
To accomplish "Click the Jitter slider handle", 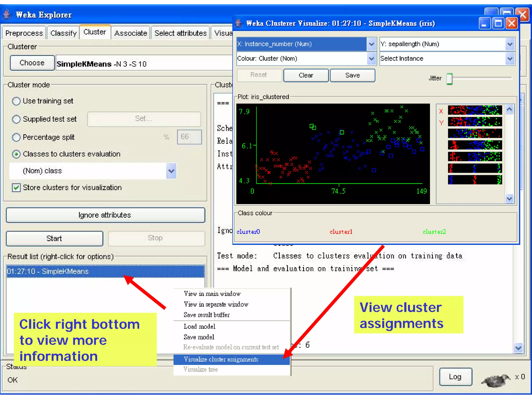I will [x=449, y=79].
